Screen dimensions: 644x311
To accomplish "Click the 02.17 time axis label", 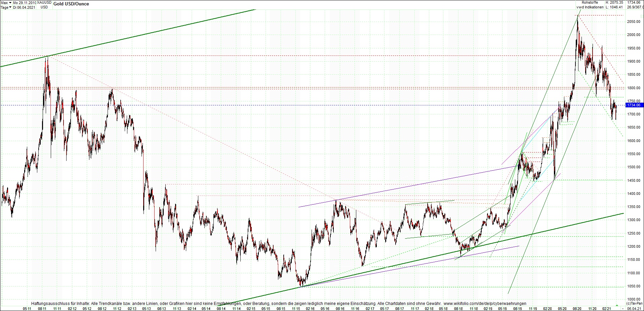I will (x=370, y=309).
